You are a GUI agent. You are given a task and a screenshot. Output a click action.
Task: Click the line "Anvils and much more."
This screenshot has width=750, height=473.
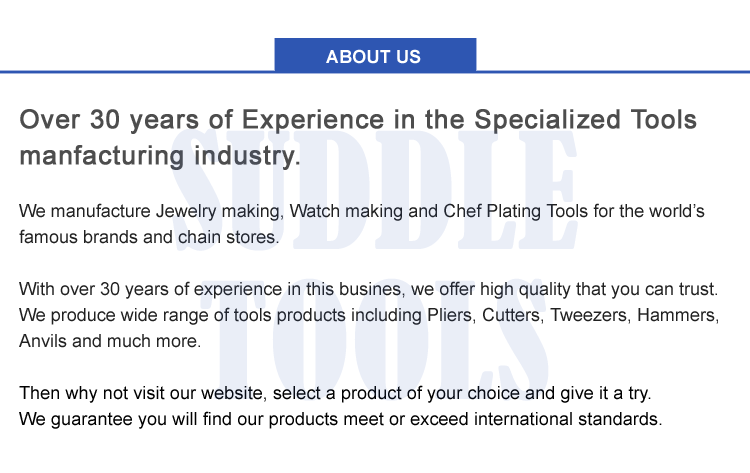(109, 341)
